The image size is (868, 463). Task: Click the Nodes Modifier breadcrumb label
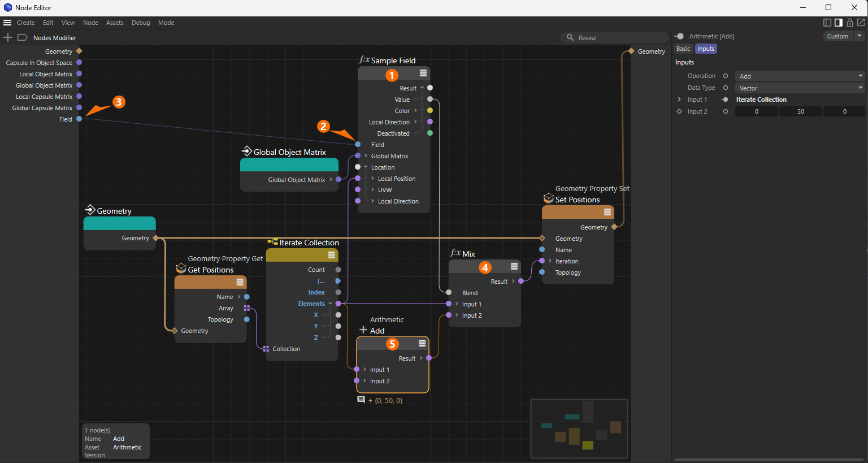(x=55, y=38)
